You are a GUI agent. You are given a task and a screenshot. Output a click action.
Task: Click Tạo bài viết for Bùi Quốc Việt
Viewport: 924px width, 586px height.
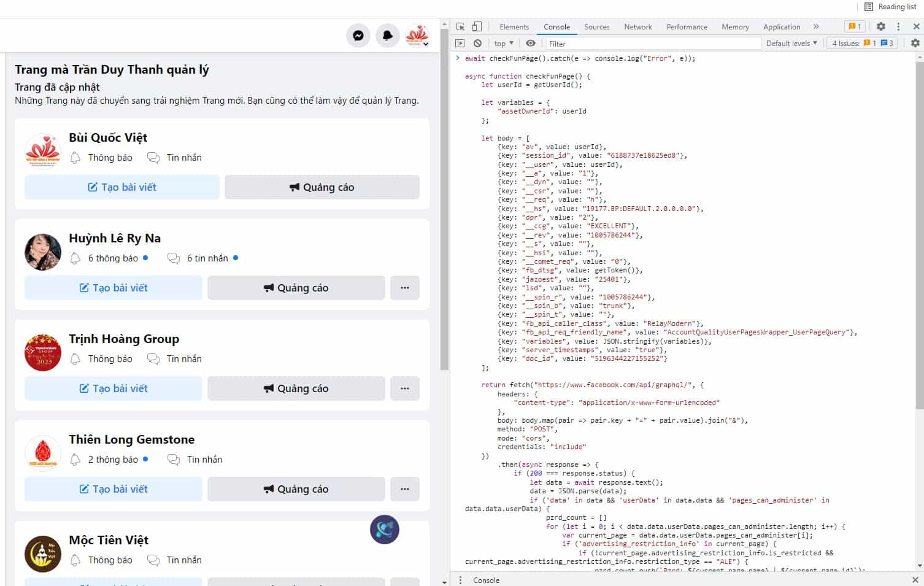[122, 187]
